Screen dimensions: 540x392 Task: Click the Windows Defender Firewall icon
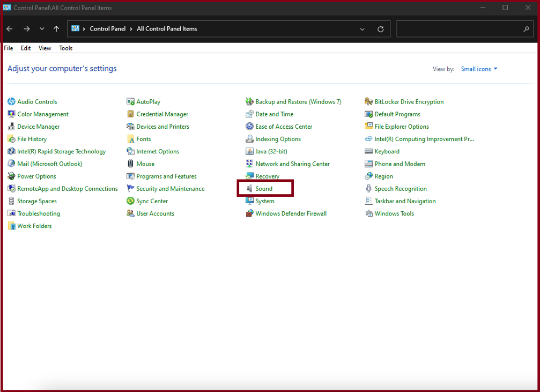(x=250, y=213)
